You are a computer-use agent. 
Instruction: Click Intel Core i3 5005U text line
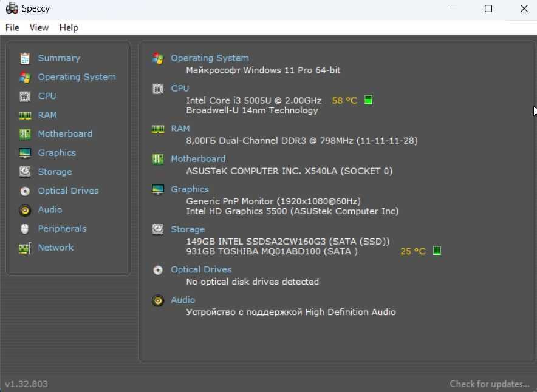pos(253,101)
